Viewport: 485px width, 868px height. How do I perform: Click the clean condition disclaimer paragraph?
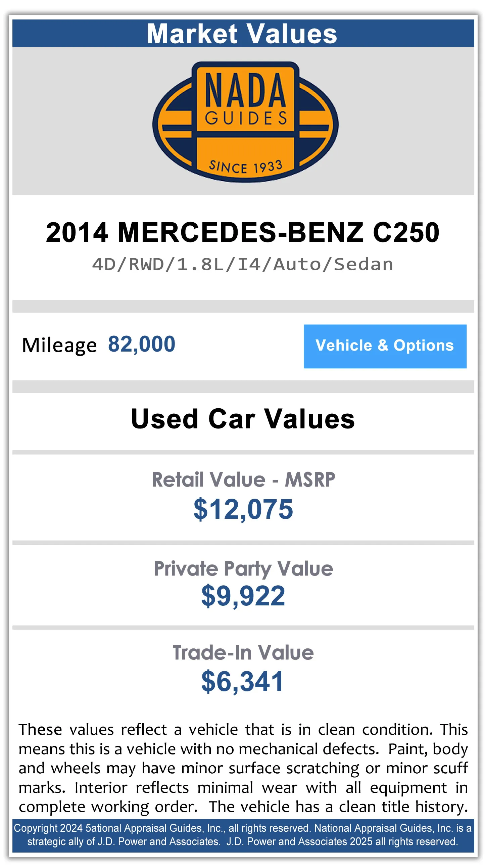242,768
